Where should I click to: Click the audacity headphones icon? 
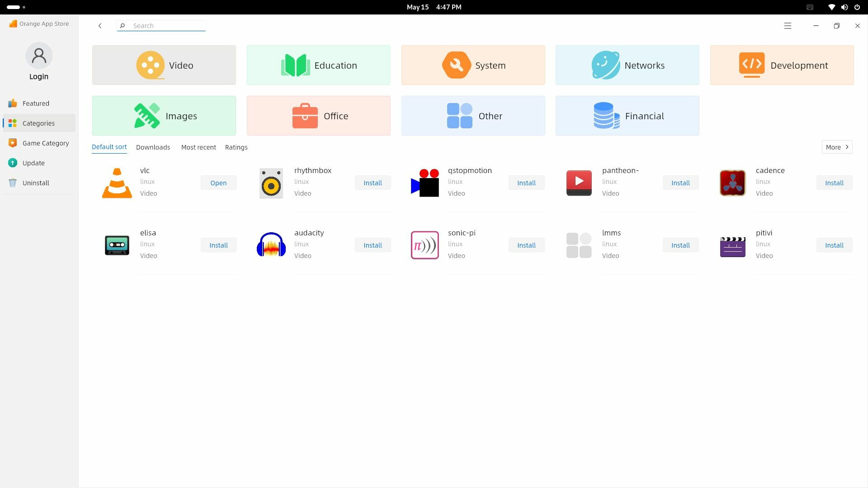point(271,245)
